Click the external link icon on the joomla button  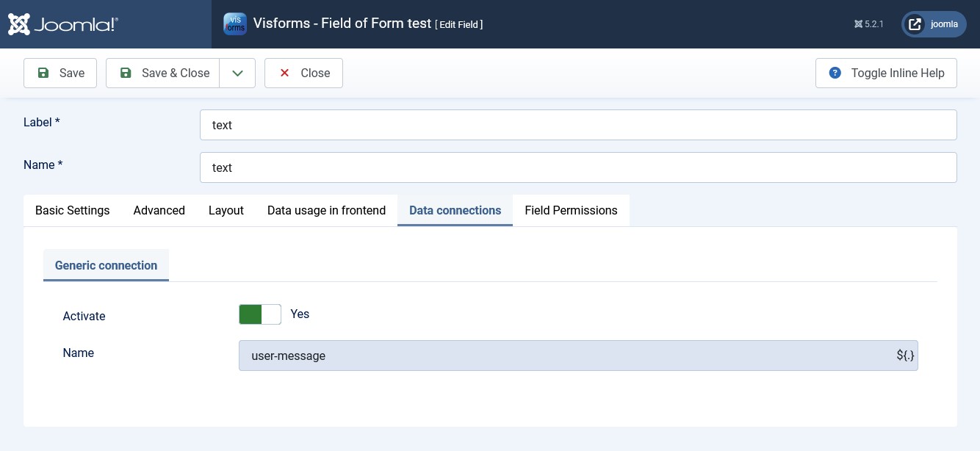click(915, 24)
